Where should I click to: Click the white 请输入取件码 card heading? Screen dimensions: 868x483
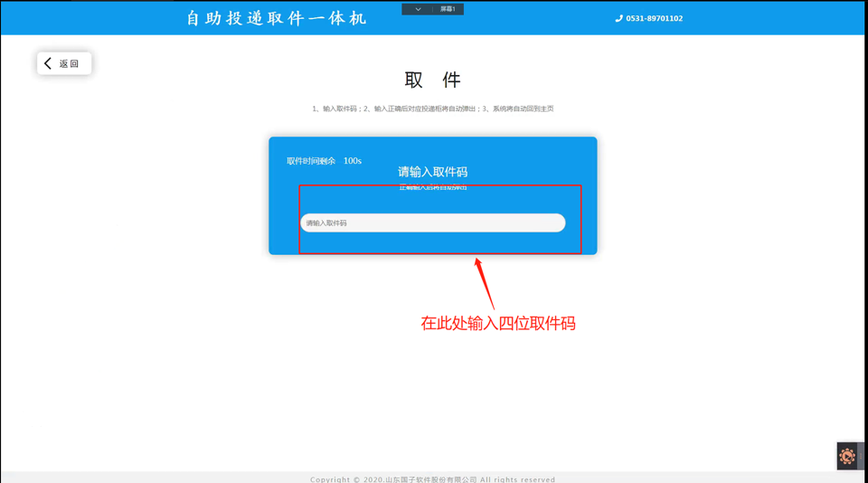pos(432,172)
